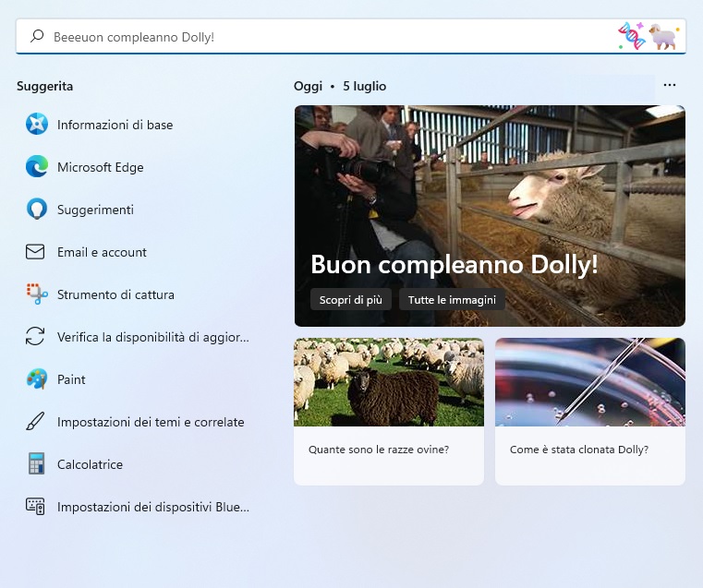Pick 'Strumento di cattura' text

click(x=115, y=294)
